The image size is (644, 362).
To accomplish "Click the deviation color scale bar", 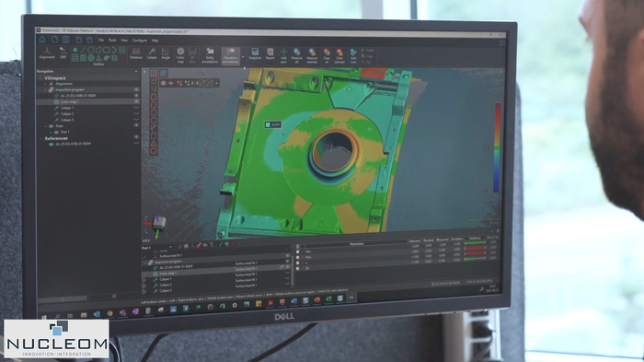I will [498, 147].
